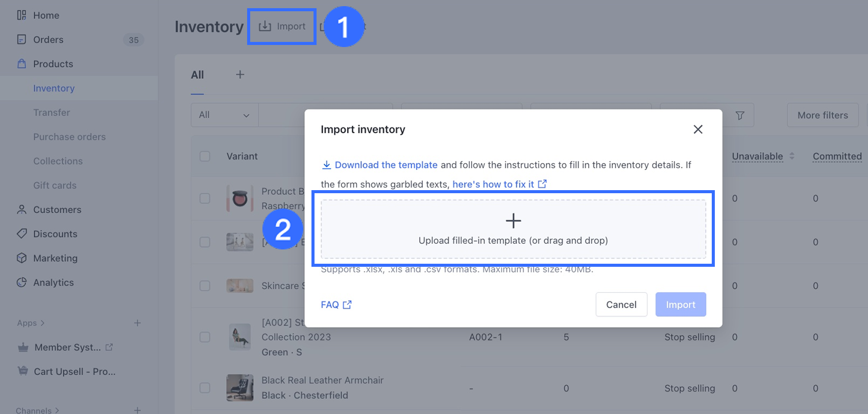Sort by the Unavailable column arrows
The image size is (868, 414).
point(792,156)
